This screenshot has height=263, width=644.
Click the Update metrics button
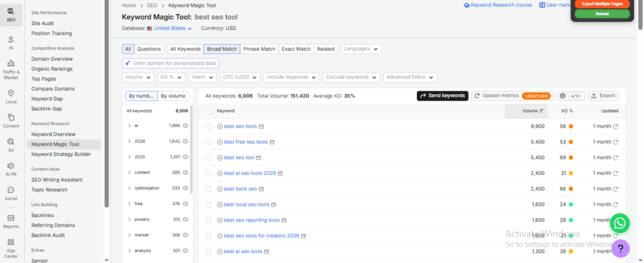512,96
